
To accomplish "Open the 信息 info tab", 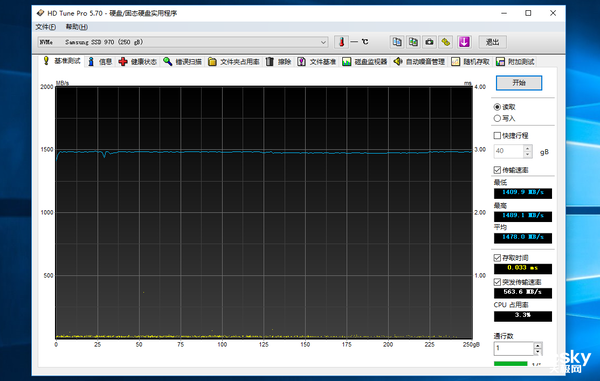I will click(100, 62).
